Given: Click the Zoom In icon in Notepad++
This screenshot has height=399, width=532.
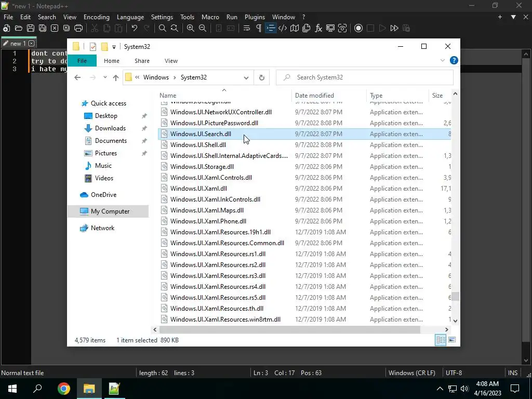Looking at the screenshot, I should 191,28.
